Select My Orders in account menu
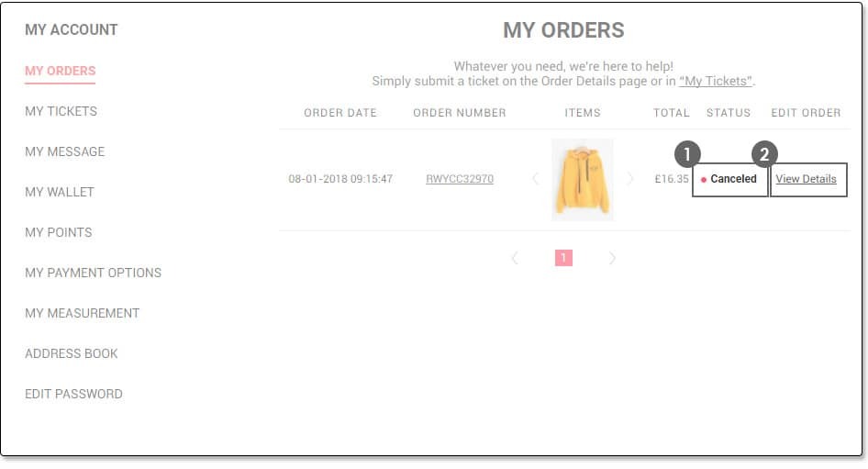868x469 pixels. pos(61,71)
